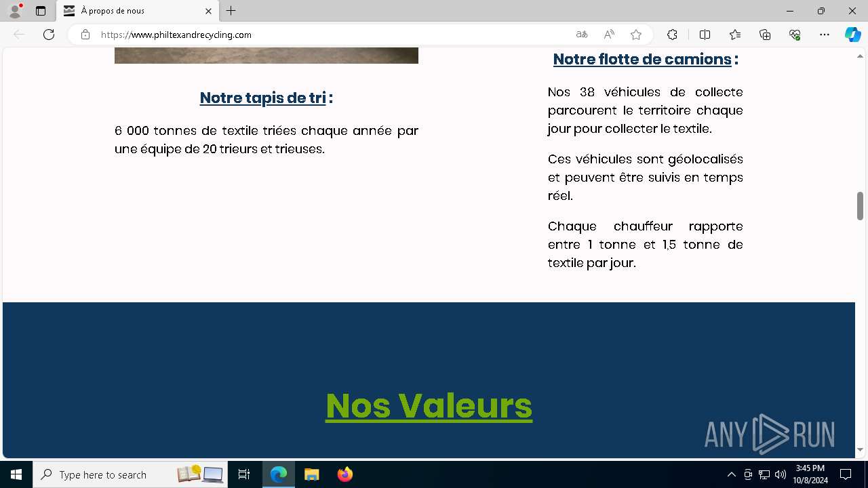Viewport: 868px width, 488px height.
Task: Click the page vertical scrollbar thumb
Action: tap(860, 206)
